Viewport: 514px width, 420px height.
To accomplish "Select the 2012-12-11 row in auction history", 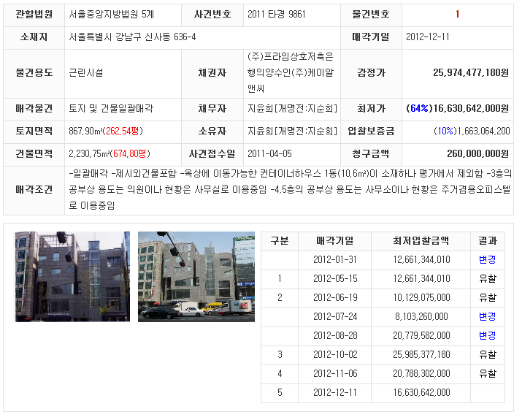I will [x=383, y=392].
